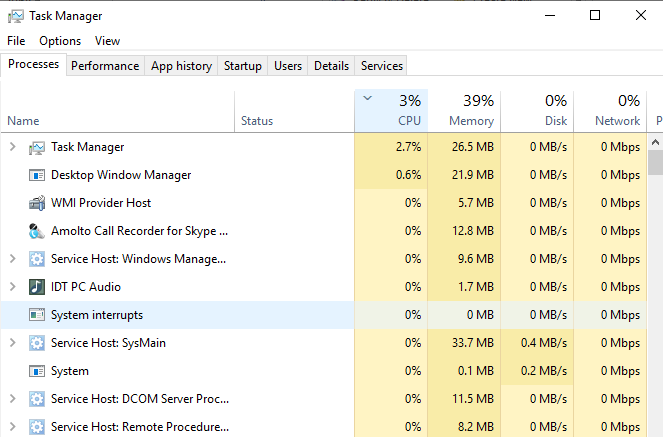
Task: Click the IDT PC Audio music note icon
Action: point(37,287)
